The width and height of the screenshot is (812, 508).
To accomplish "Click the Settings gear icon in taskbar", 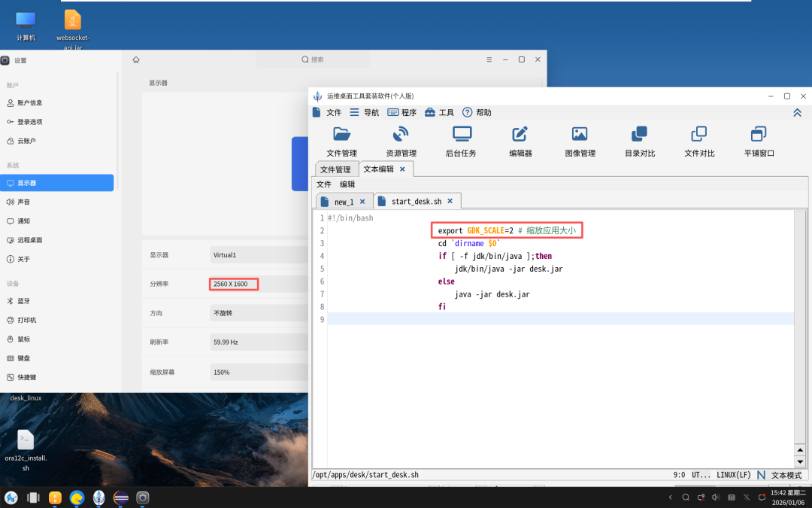I will coord(142,498).
